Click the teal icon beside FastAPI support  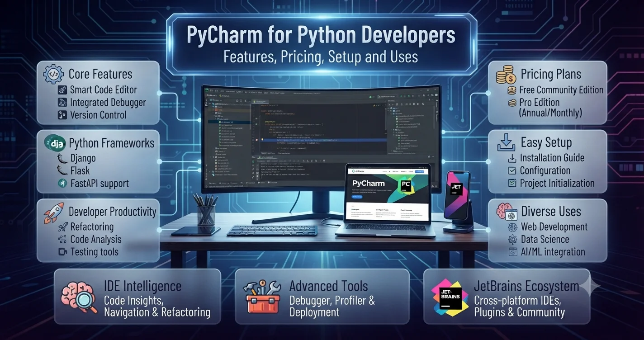62,183
